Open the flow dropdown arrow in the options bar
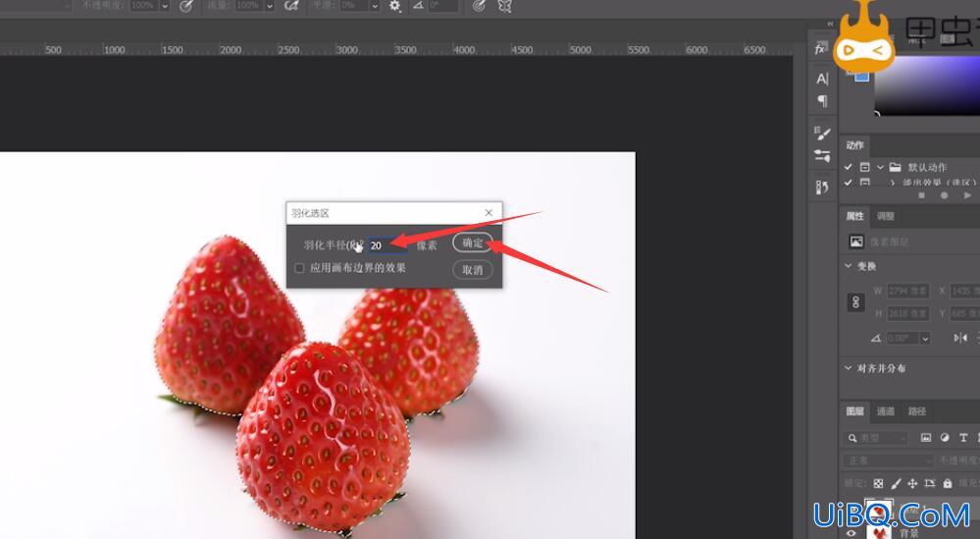The image size is (980, 539). (270, 6)
